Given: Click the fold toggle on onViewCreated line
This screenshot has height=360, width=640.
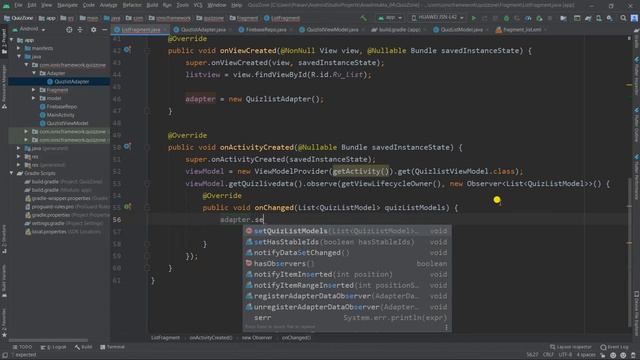Looking at the screenshot, I should coord(147,51).
